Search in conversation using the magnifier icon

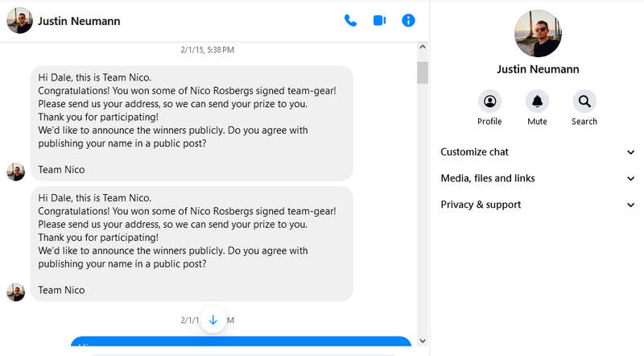[584, 101]
